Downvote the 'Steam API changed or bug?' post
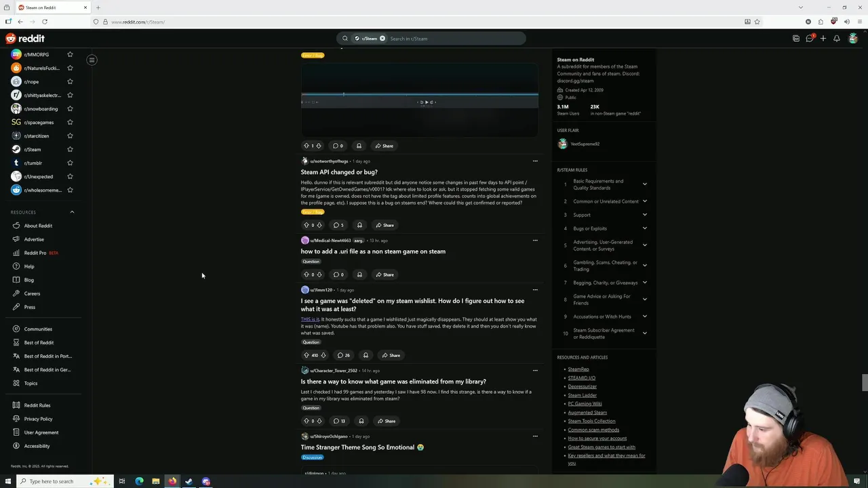Viewport: 868px width, 488px height. [x=319, y=225]
